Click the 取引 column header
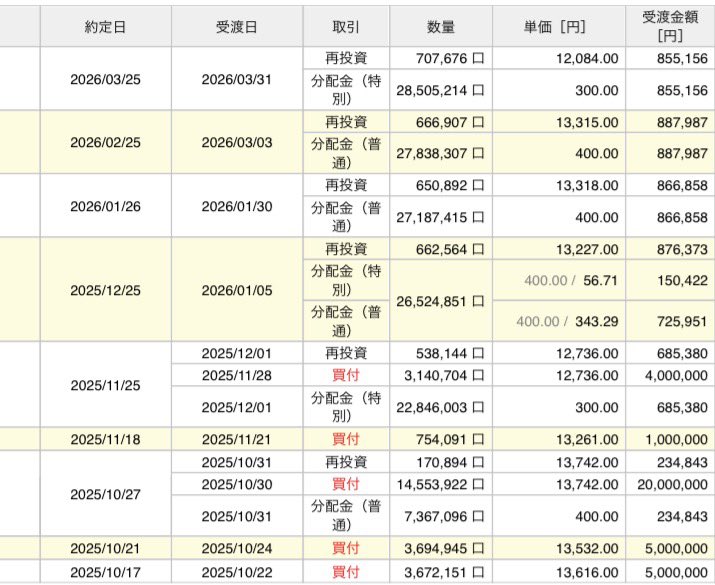The image size is (715, 585). pos(346,27)
